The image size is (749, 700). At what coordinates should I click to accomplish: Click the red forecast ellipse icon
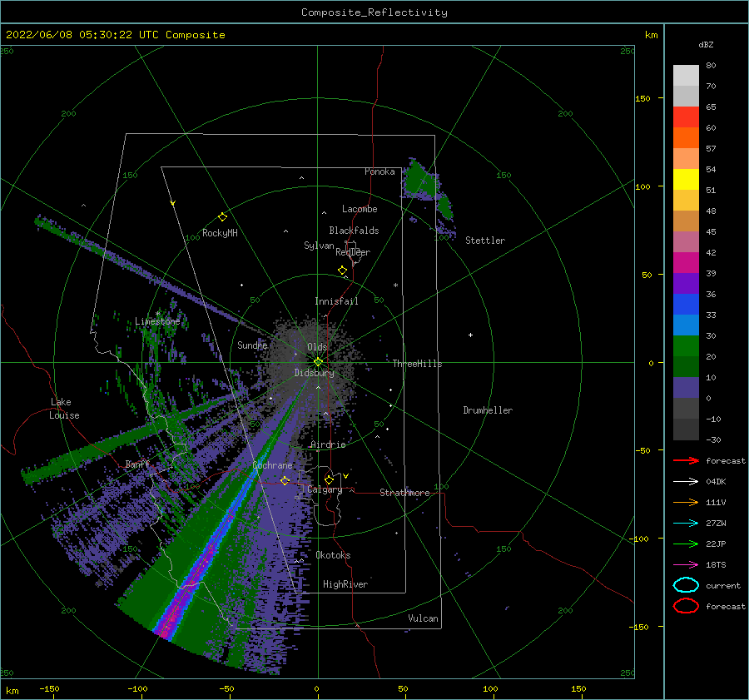tap(686, 606)
